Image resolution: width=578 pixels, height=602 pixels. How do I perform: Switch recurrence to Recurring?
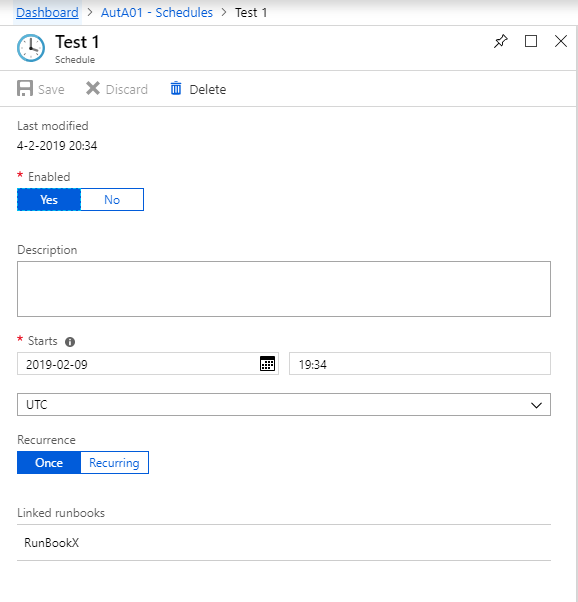tap(114, 463)
